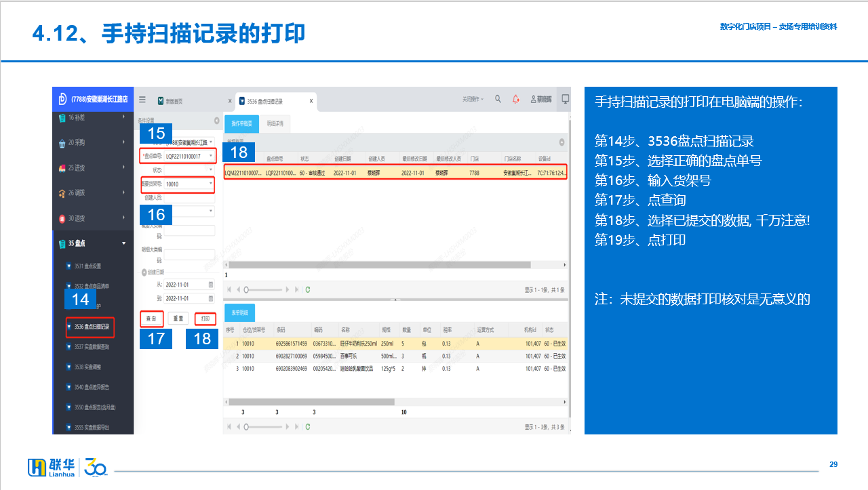Click the 查询 button
The image size is (868, 490).
click(x=151, y=319)
